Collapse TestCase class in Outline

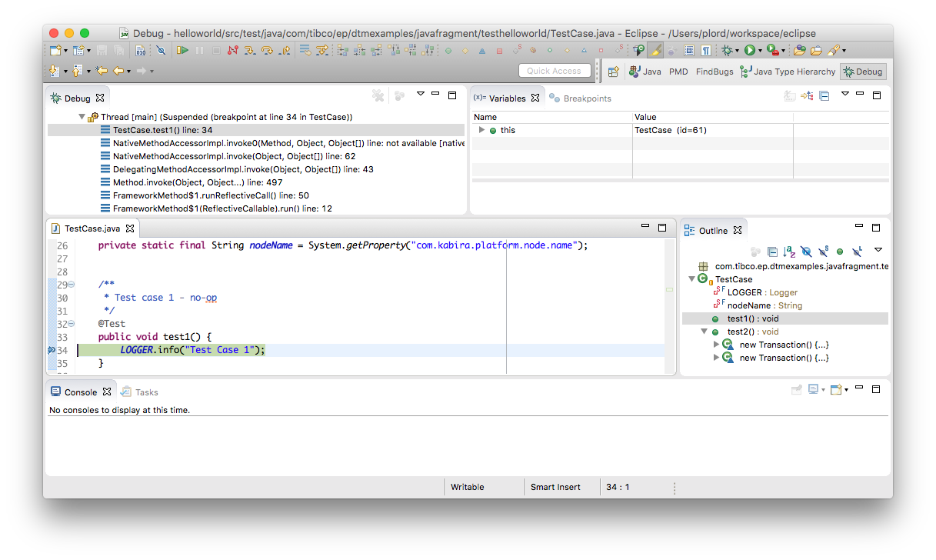coord(691,279)
